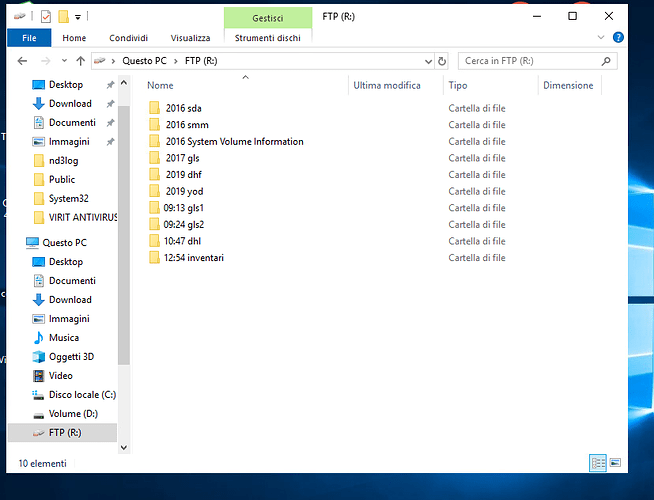Open Oggetti 3D in navigation pane
The height and width of the screenshot is (500, 654).
[71, 357]
